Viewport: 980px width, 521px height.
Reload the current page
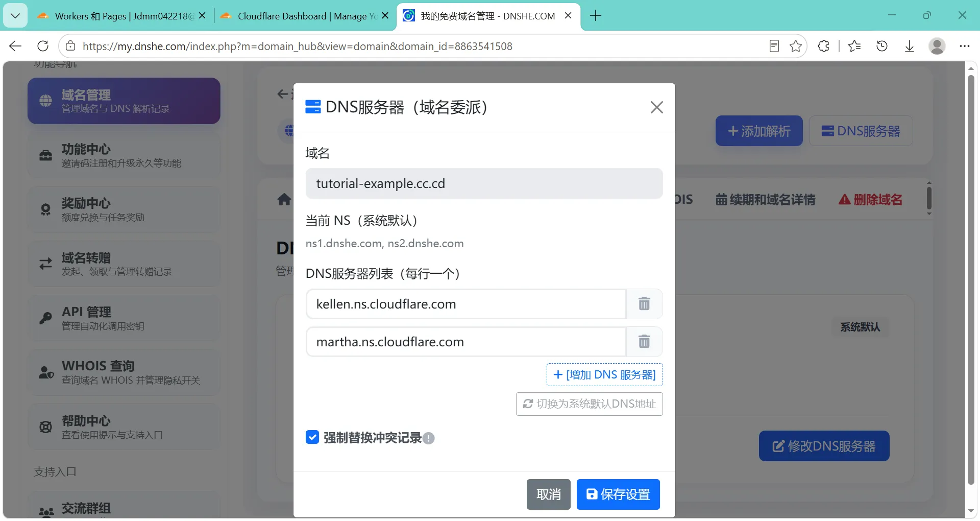coord(43,46)
